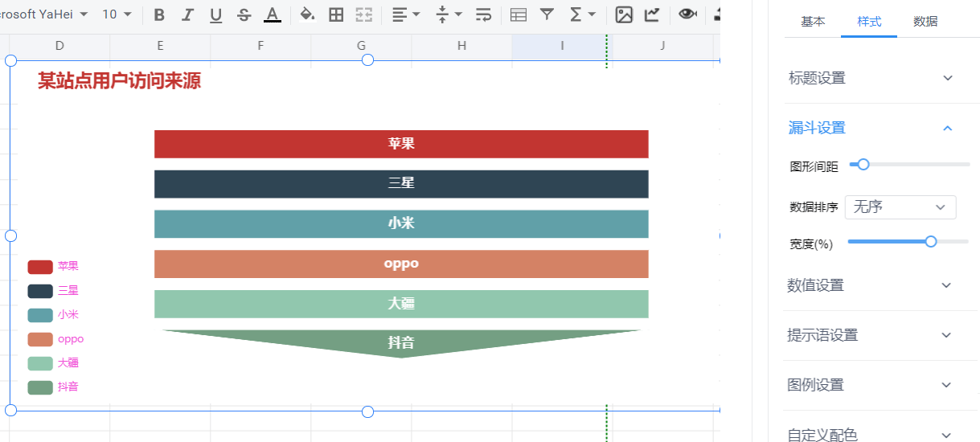Click the 苹果 funnel bar

(x=401, y=144)
